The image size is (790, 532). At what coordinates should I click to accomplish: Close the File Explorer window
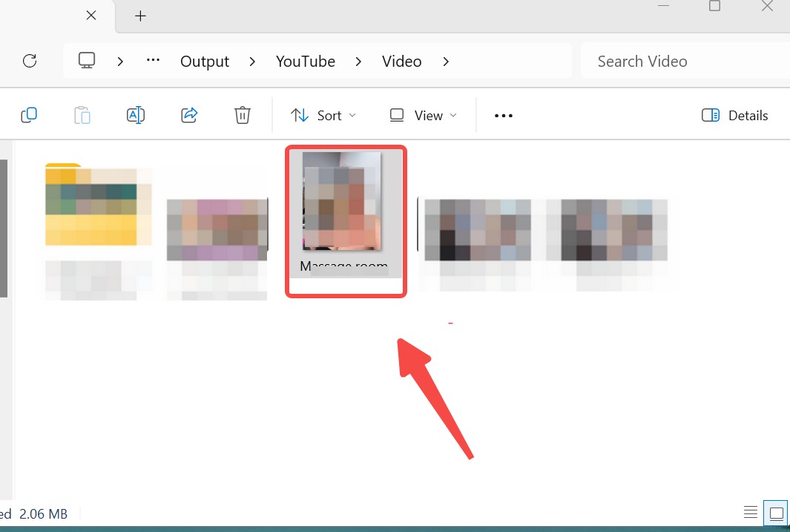point(767,5)
